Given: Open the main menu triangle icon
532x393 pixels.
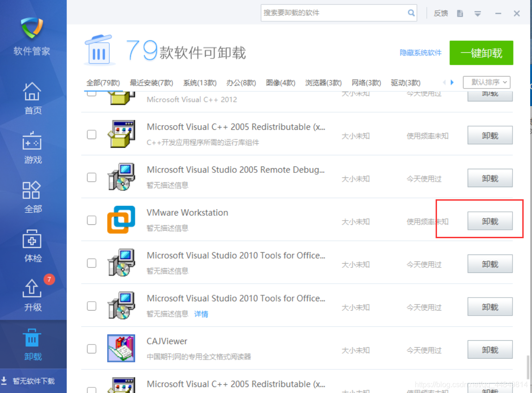Looking at the screenshot, I should click(x=477, y=14).
